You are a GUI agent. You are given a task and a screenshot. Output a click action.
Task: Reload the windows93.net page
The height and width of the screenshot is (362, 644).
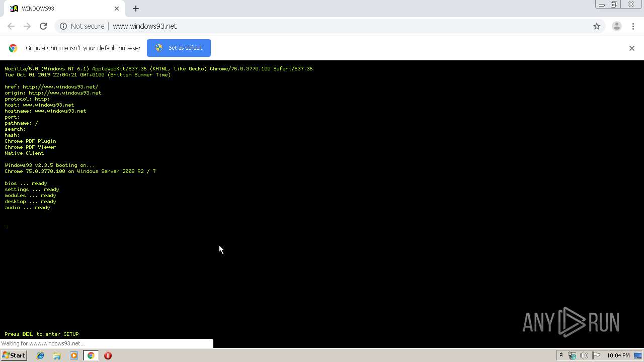click(43, 26)
